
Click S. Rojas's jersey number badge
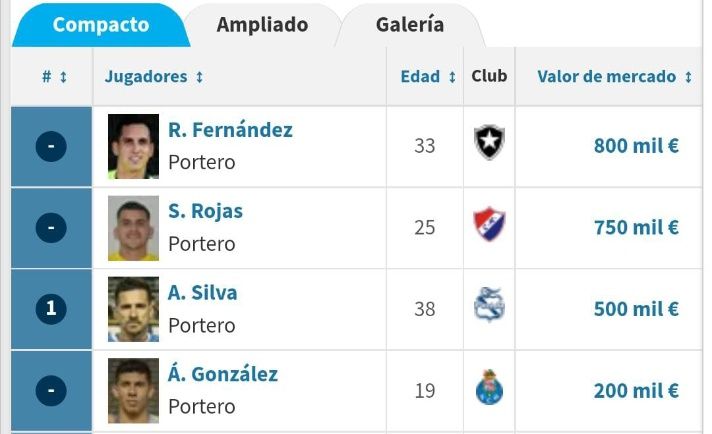tap(51, 228)
